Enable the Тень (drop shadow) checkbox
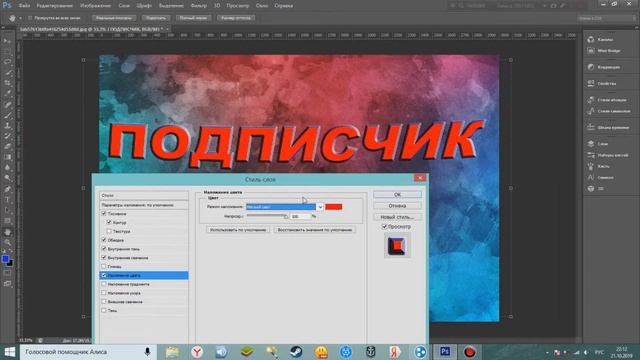The image size is (640, 360). tap(104, 311)
